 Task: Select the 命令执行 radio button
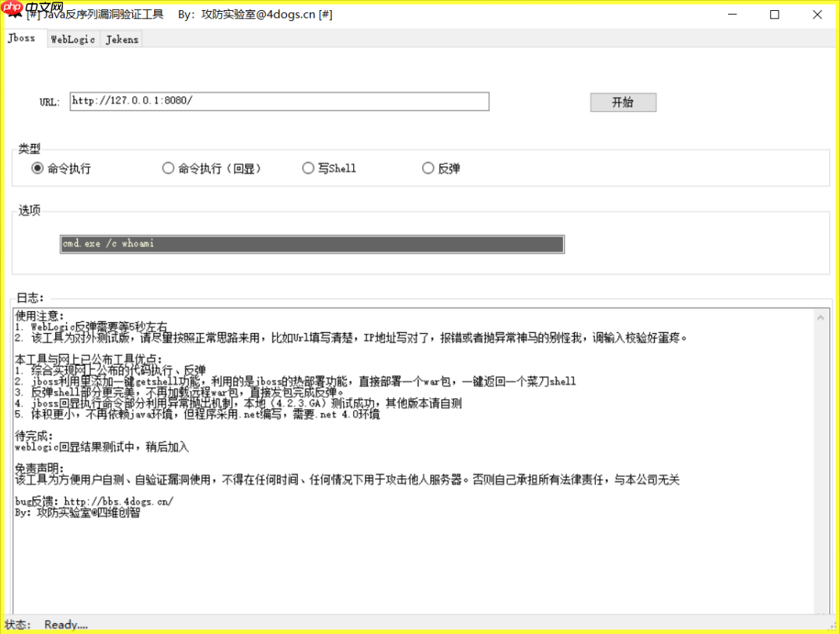[x=37, y=167]
